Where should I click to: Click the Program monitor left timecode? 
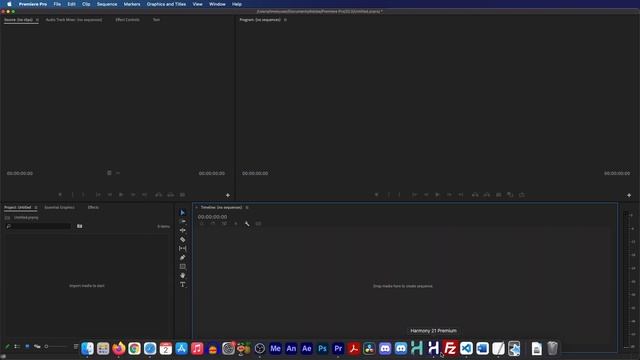click(255, 173)
